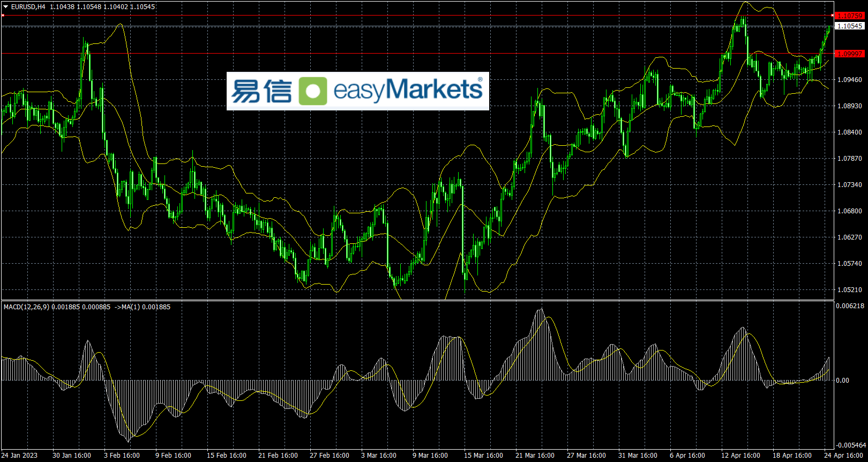Click the 1.08400 price axis value
This screenshot has width=868, height=462.
click(x=850, y=132)
